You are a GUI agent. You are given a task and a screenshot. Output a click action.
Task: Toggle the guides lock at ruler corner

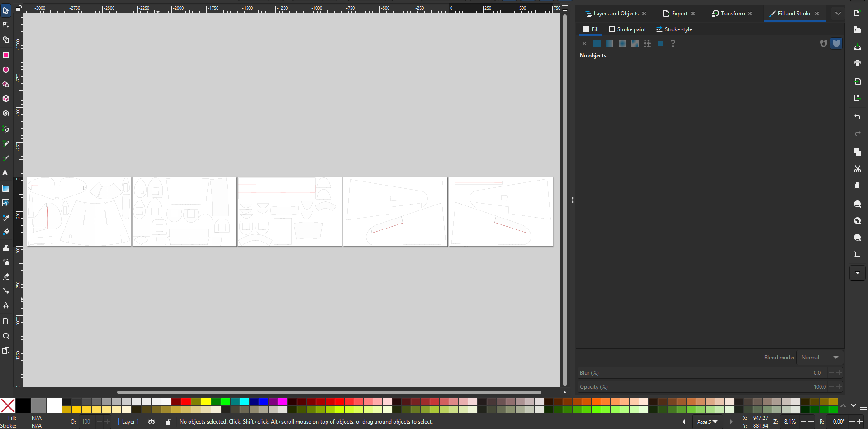(19, 8)
